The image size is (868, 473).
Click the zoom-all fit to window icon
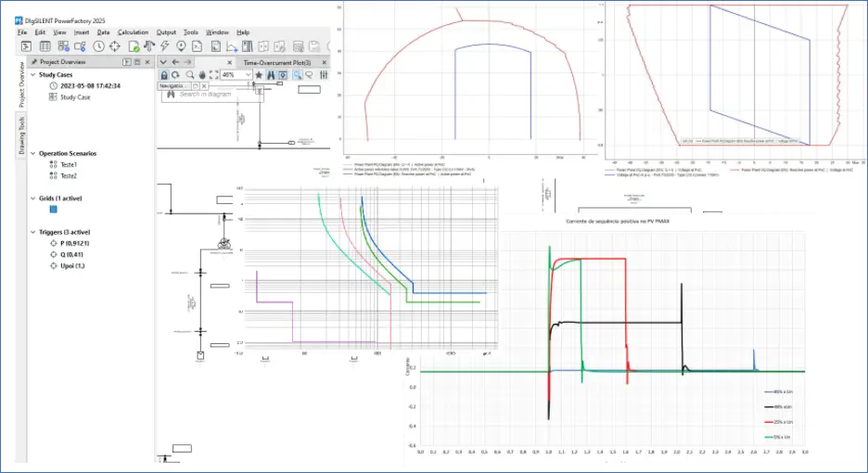tap(213, 75)
